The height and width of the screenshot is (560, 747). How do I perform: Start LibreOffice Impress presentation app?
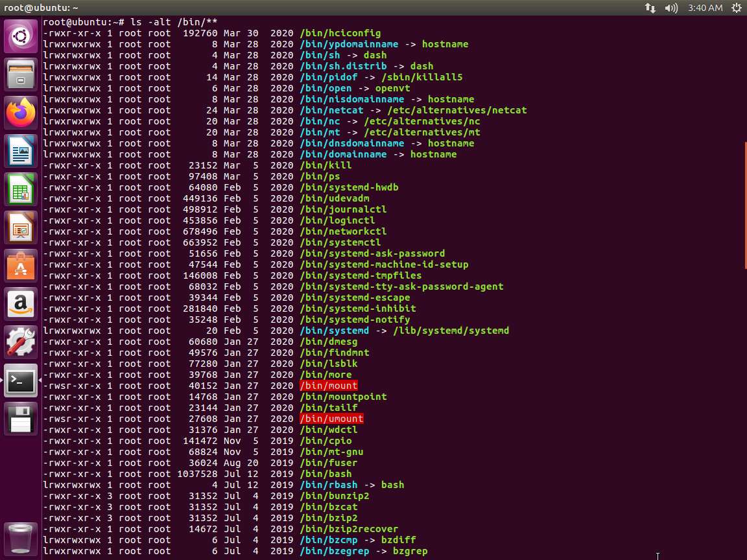pos(21,228)
